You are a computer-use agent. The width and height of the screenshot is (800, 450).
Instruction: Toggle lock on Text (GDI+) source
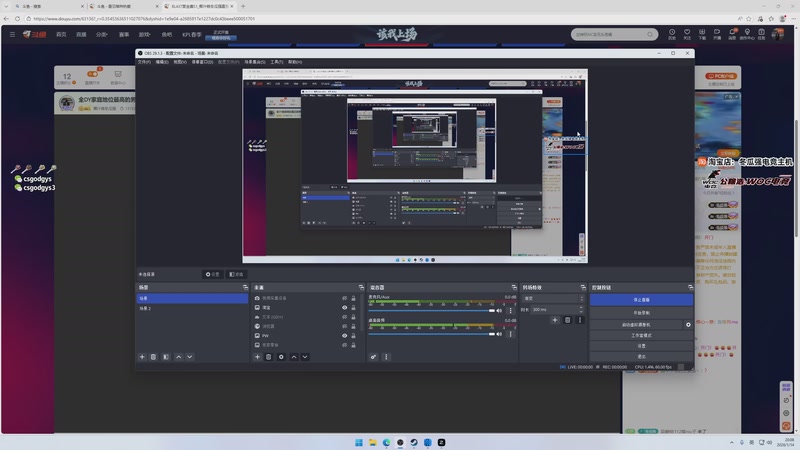(353, 317)
